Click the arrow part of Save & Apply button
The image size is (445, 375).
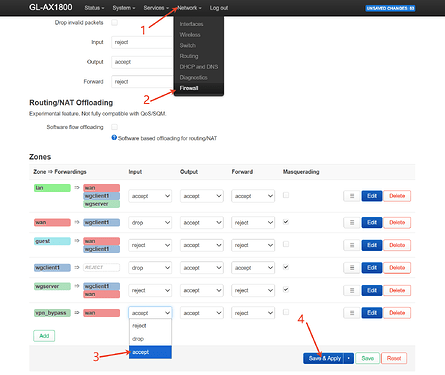click(349, 358)
